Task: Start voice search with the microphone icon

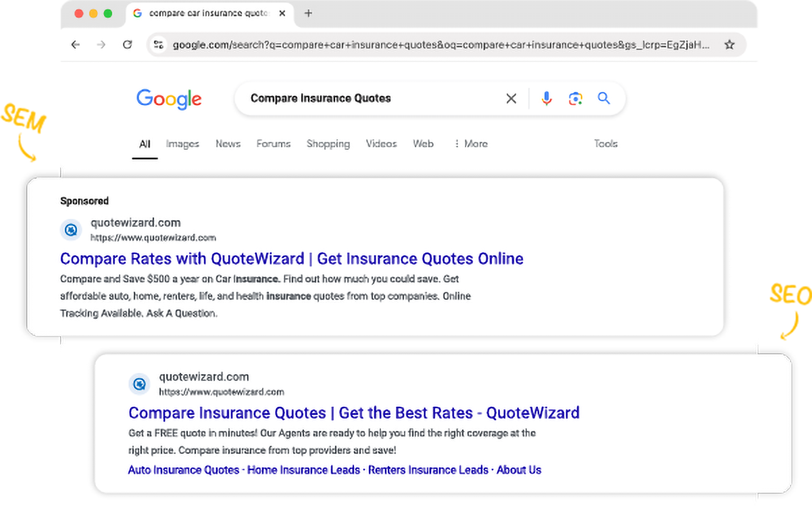Action: (x=547, y=98)
